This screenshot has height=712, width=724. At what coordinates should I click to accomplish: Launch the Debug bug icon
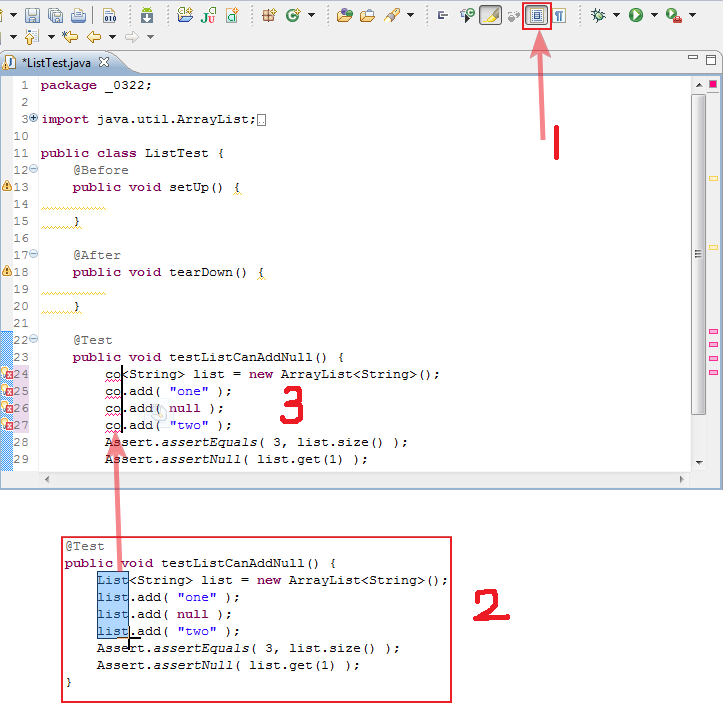(x=598, y=15)
